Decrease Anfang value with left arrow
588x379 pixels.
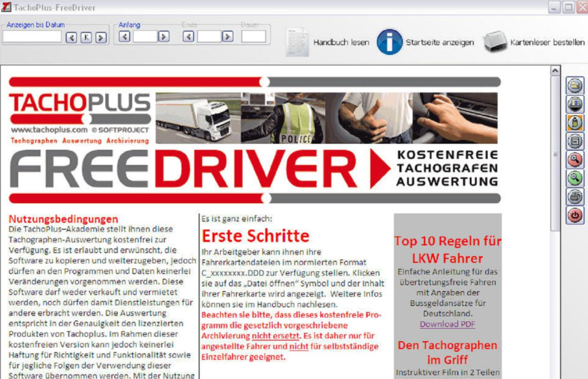[124, 36]
